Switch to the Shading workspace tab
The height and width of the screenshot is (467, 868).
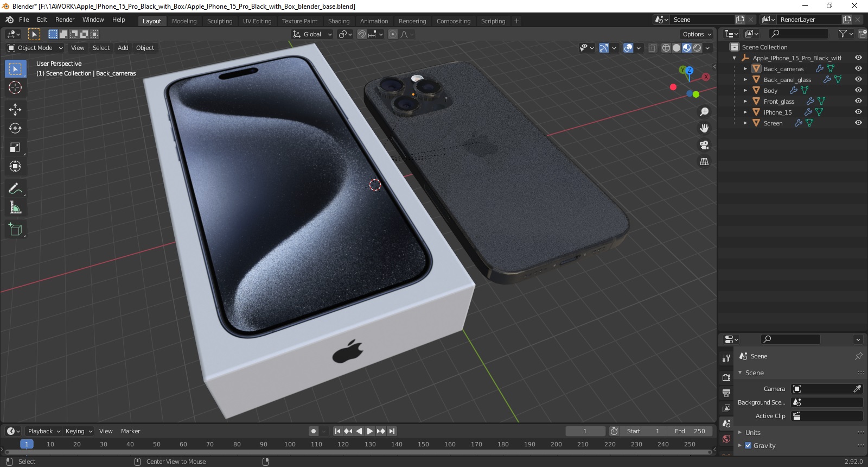click(339, 21)
